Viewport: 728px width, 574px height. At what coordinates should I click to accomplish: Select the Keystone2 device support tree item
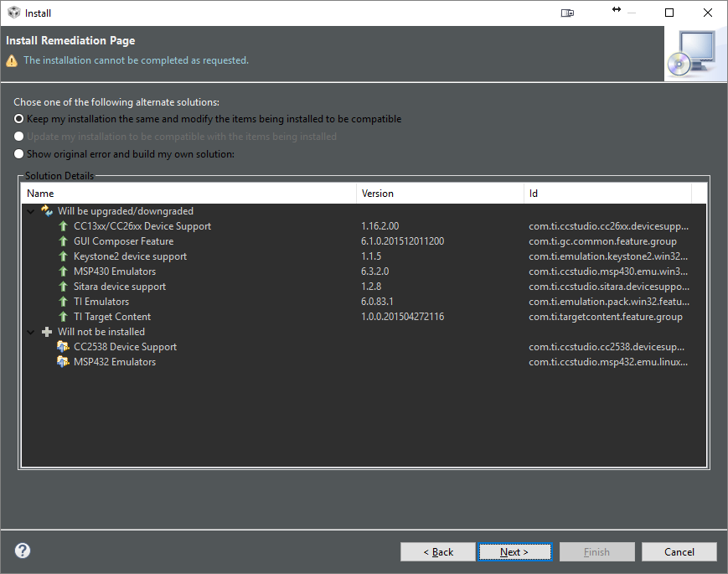click(129, 256)
